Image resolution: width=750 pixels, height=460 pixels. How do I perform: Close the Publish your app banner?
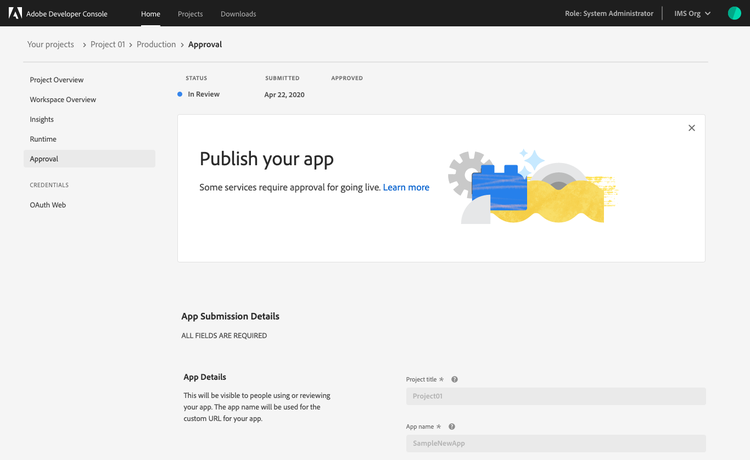click(691, 128)
